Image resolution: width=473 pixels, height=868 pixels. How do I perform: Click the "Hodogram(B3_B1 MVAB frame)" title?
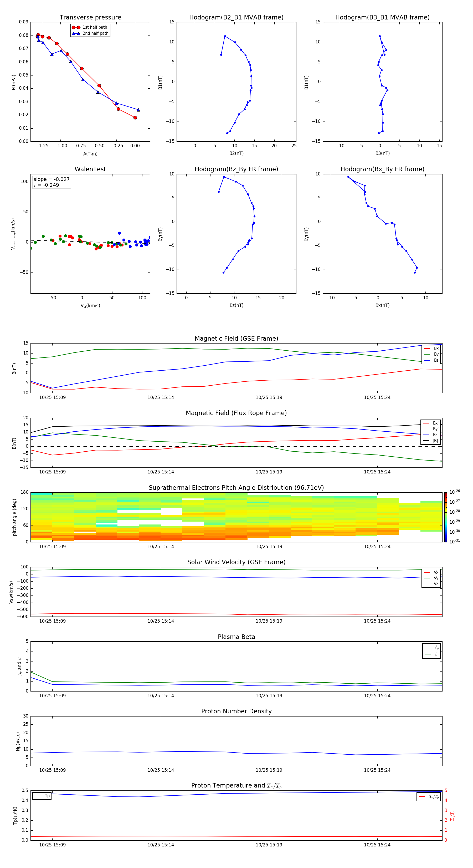382,18
